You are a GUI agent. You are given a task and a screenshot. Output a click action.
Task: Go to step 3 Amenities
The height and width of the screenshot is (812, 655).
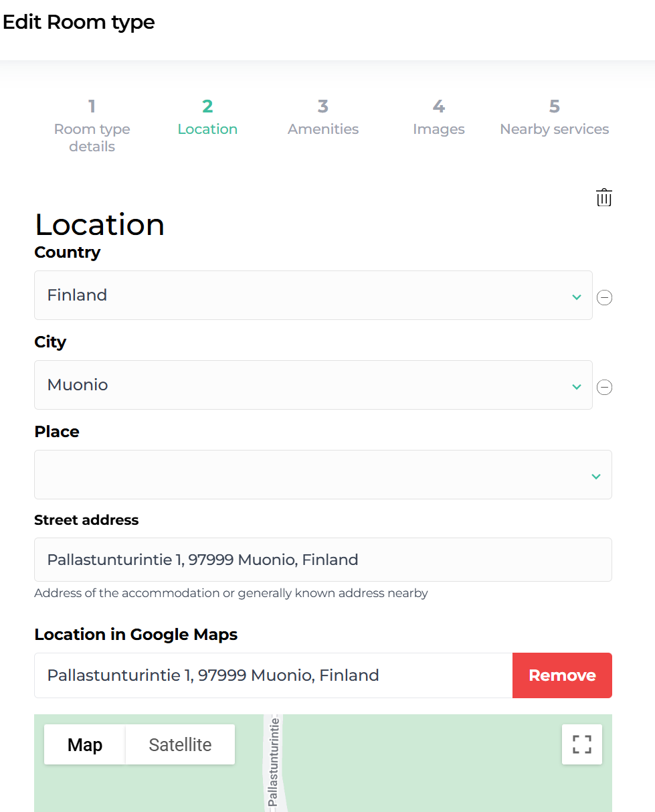pyautogui.click(x=323, y=117)
